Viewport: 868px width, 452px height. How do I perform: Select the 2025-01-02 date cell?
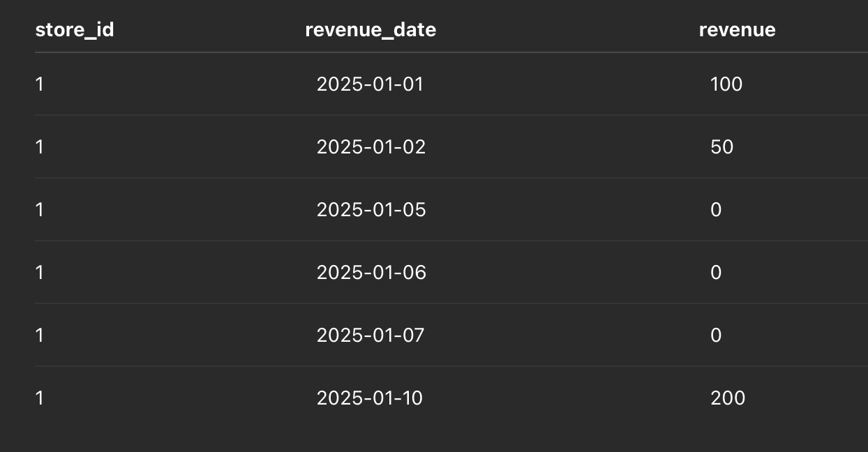point(371,147)
